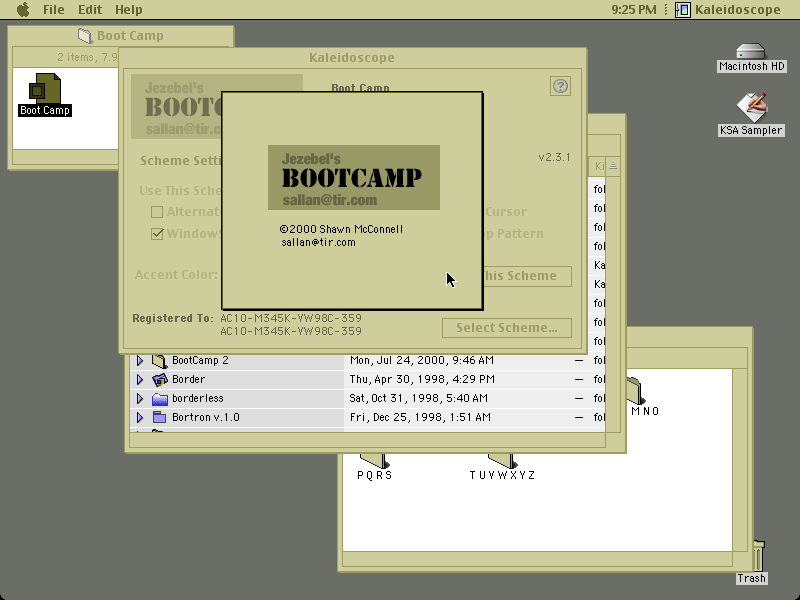This screenshot has height=600, width=800.
Task: Click the folder icon in Boot Camp title bar
Action: tap(85, 36)
